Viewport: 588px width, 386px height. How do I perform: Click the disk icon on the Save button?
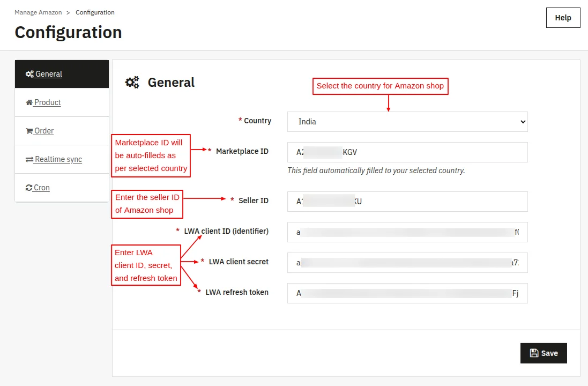pyautogui.click(x=534, y=353)
